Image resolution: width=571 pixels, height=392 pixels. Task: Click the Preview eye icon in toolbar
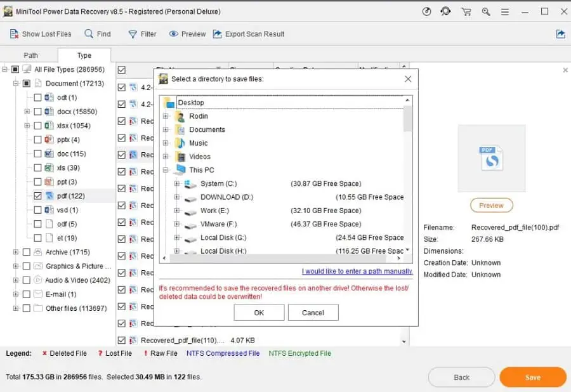pyautogui.click(x=173, y=34)
